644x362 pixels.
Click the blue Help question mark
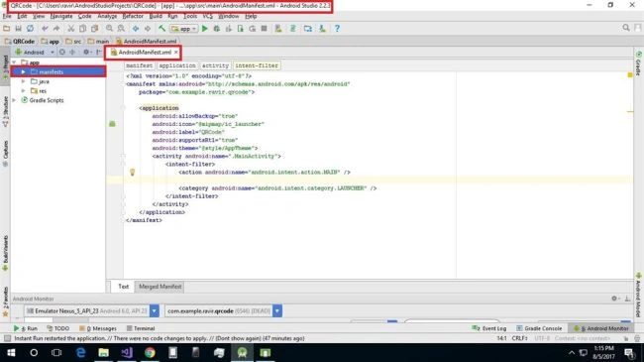(x=337, y=29)
